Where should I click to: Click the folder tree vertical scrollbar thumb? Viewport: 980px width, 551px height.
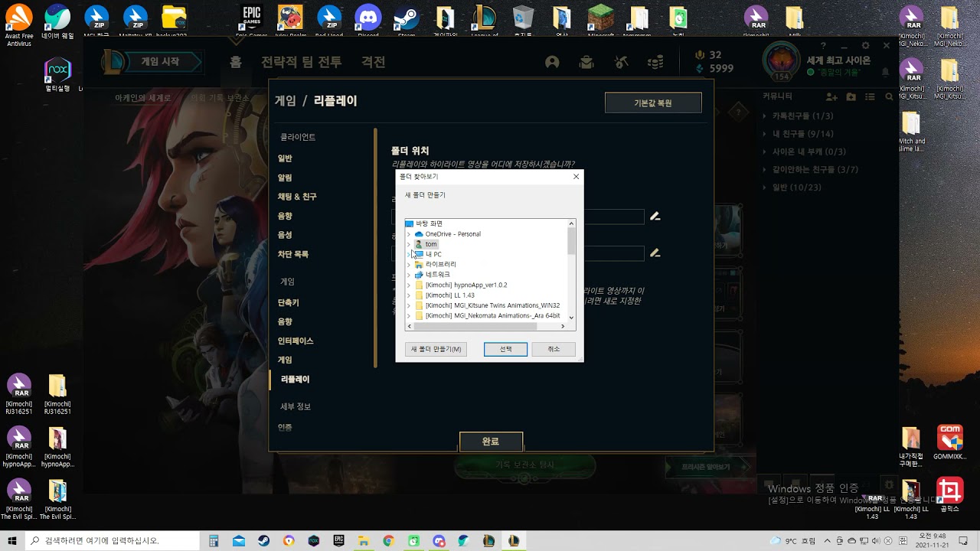click(x=571, y=240)
